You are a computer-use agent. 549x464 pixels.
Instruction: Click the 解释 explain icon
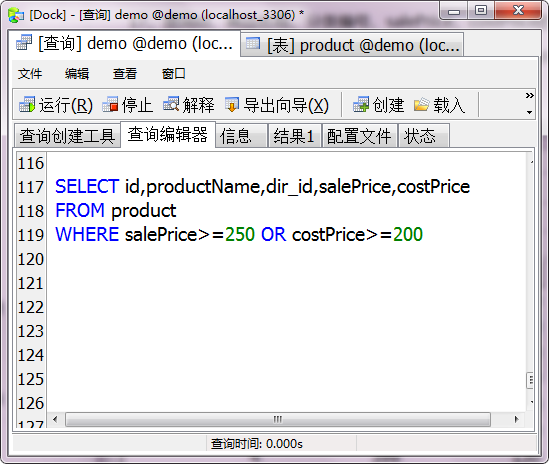click(x=171, y=104)
